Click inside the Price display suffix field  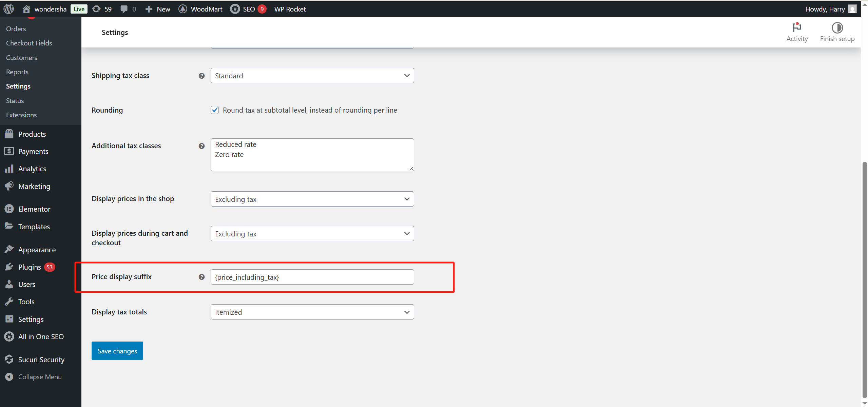tap(312, 277)
